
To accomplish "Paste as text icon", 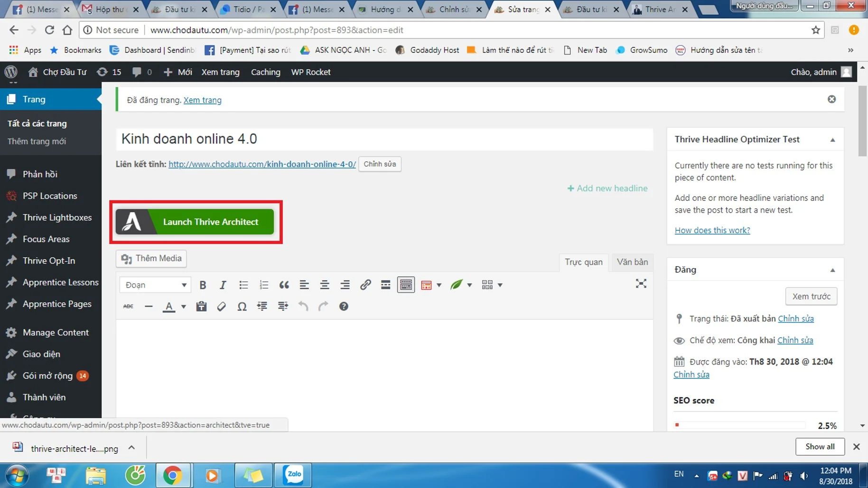I will pyautogui.click(x=201, y=306).
